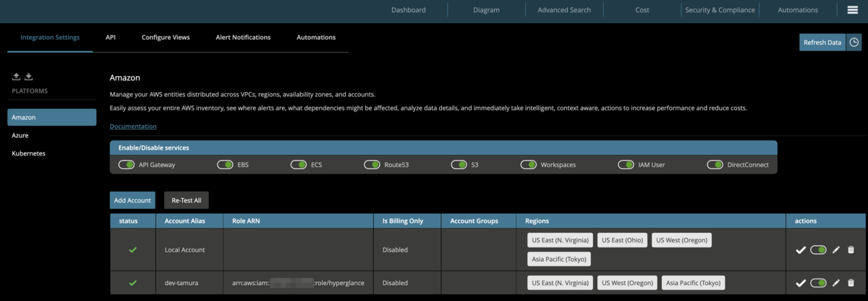The height and width of the screenshot is (301, 868).
Task: Click Local Account's Asia Pacific (Tokyo) tag
Action: 559,259
